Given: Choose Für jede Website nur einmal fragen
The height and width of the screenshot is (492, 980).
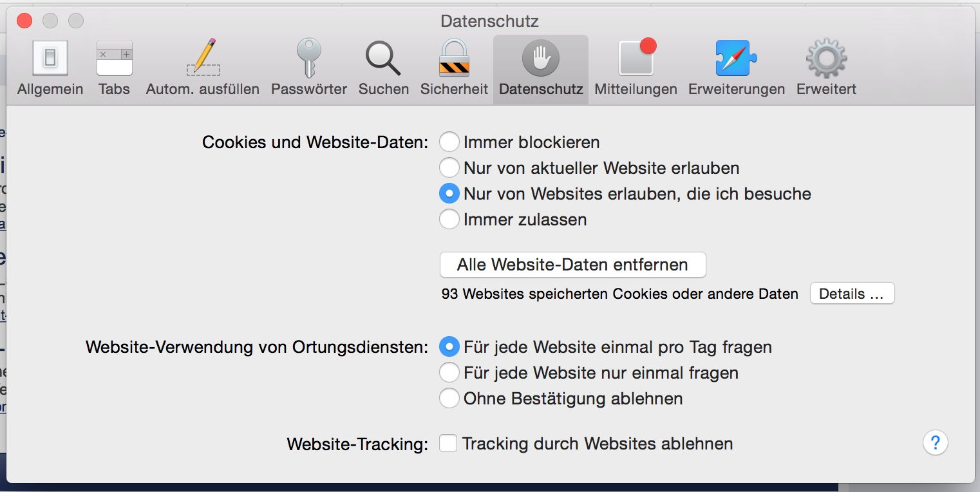Looking at the screenshot, I should click(x=449, y=373).
